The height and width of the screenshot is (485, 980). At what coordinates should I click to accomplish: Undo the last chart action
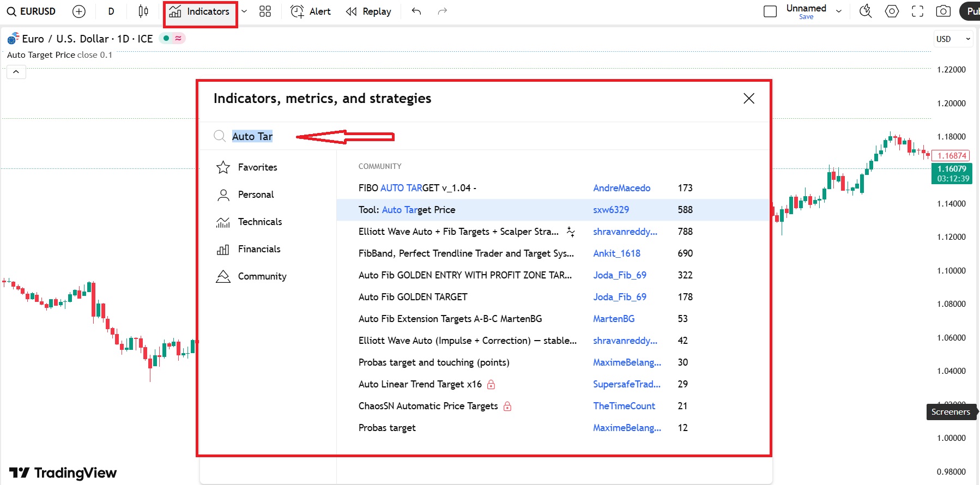416,11
